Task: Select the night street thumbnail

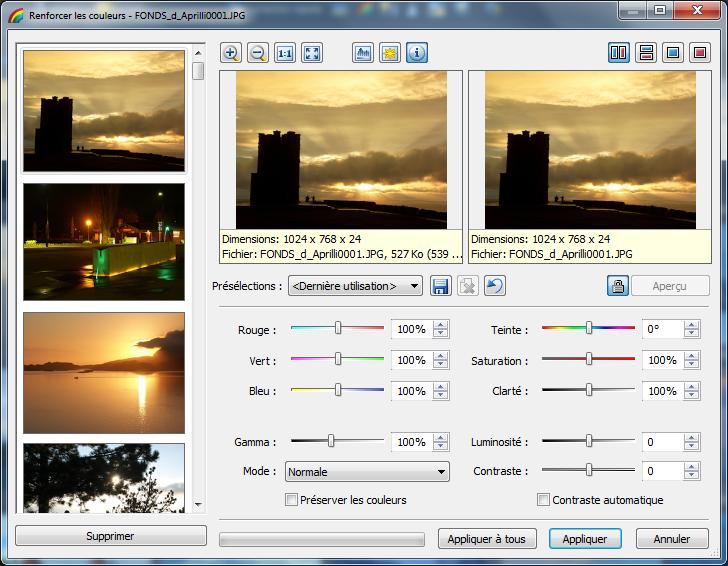Action: (104, 242)
